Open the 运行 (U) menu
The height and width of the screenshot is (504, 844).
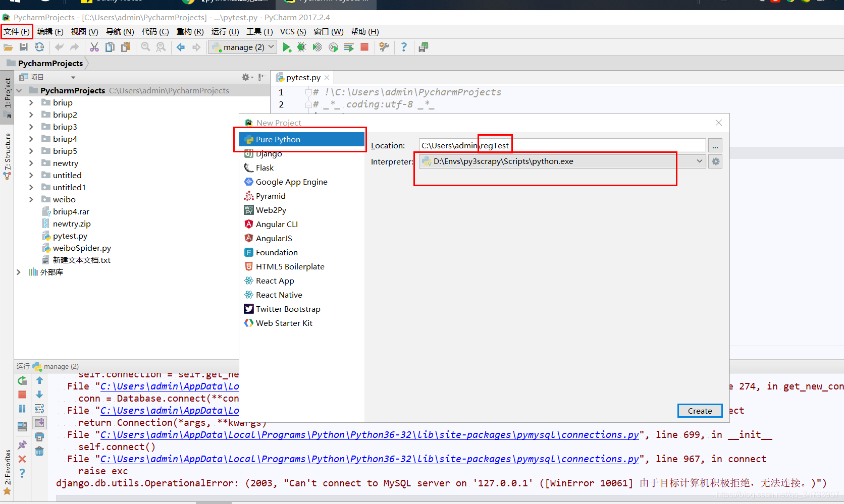[x=225, y=32]
